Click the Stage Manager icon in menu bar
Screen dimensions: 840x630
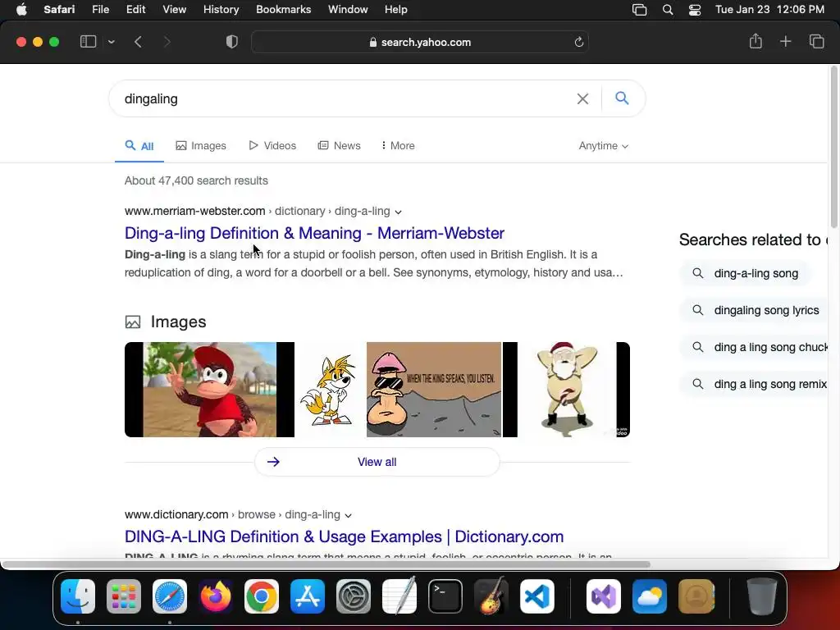640,10
